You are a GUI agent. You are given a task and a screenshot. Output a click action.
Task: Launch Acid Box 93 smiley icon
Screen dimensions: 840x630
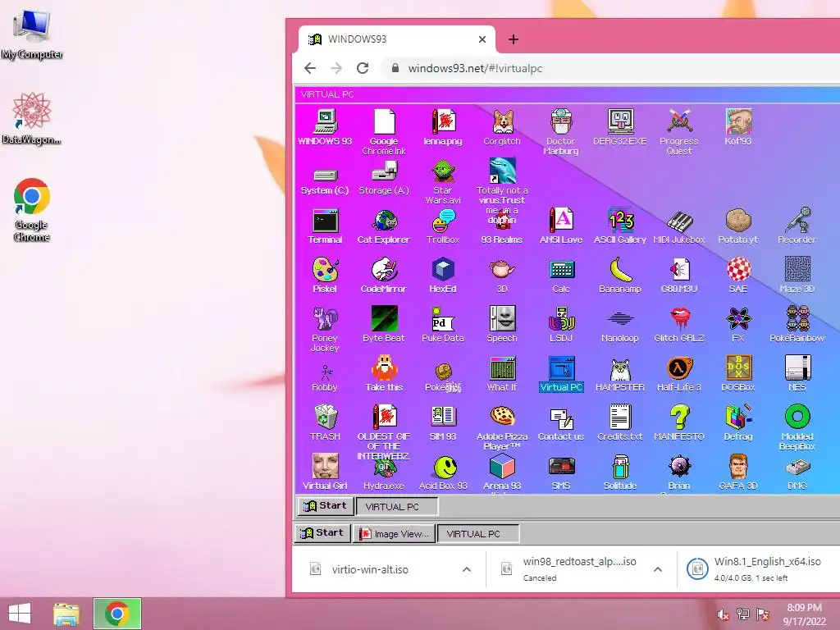click(x=443, y=472)
